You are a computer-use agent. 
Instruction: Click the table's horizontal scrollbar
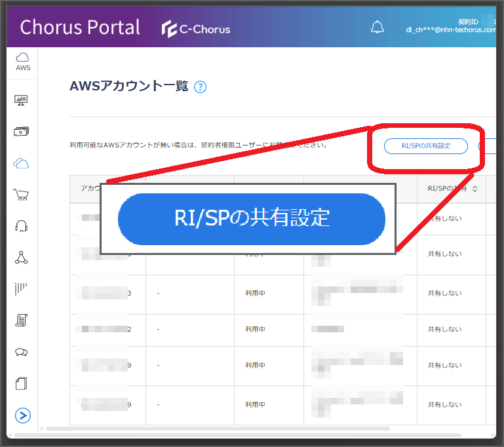click(218, 429)
